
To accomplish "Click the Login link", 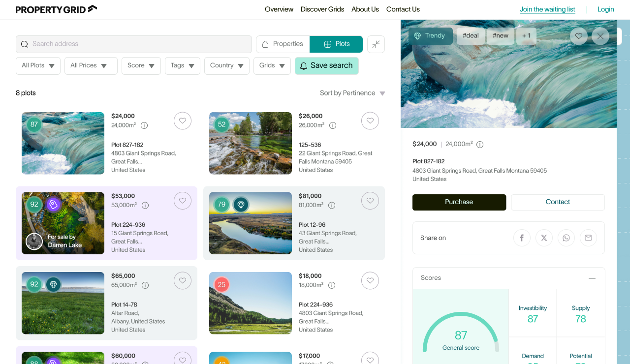I will click(606, 9).
